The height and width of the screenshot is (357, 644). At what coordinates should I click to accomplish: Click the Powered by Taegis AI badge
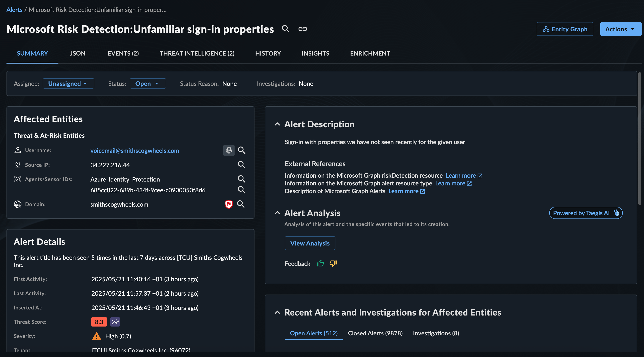tap(586, 213)
